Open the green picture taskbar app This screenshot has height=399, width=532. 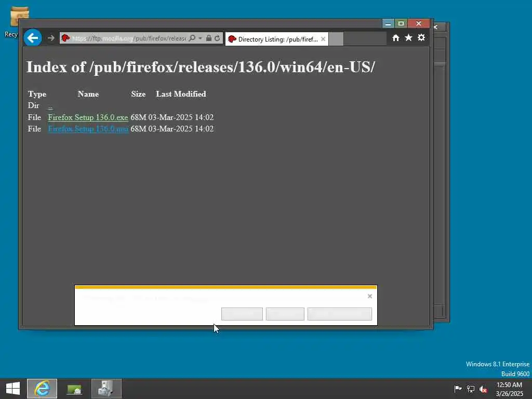tap(74, 389)
